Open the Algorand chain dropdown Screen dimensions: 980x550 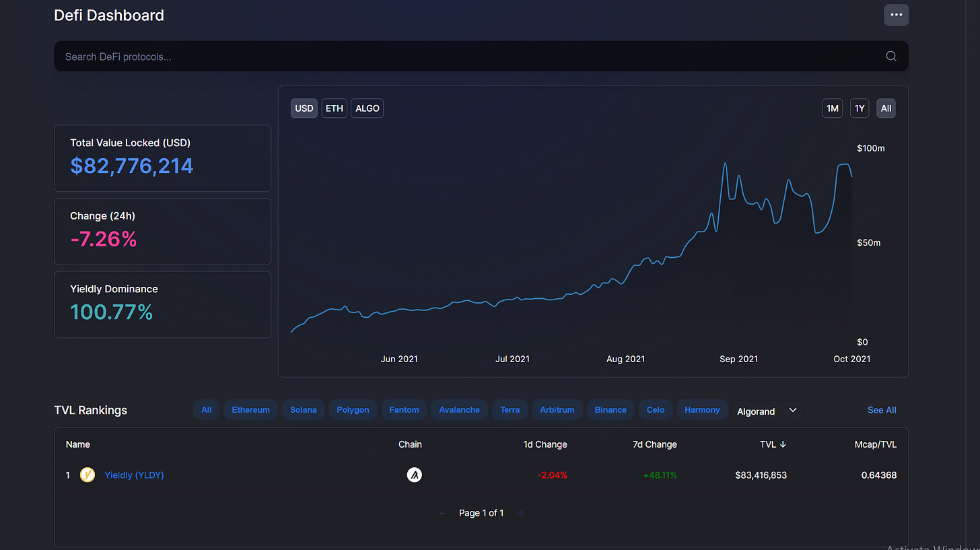767,411
